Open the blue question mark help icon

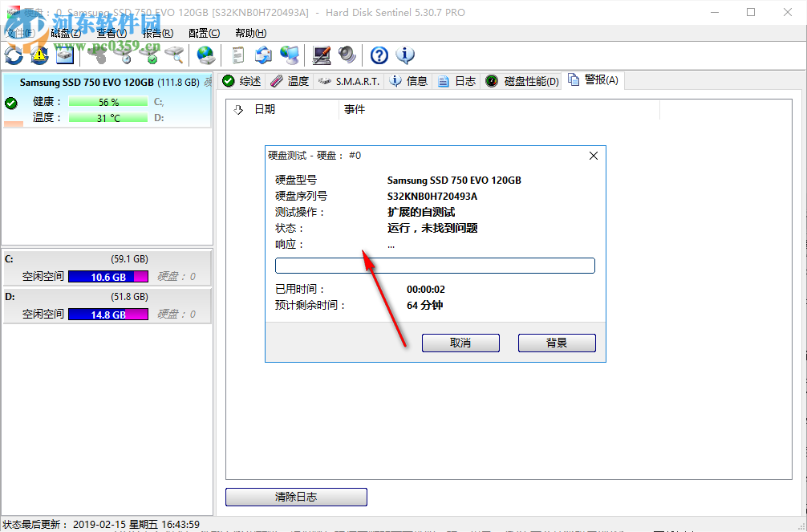pyautogui.click(x=379, y=55)
